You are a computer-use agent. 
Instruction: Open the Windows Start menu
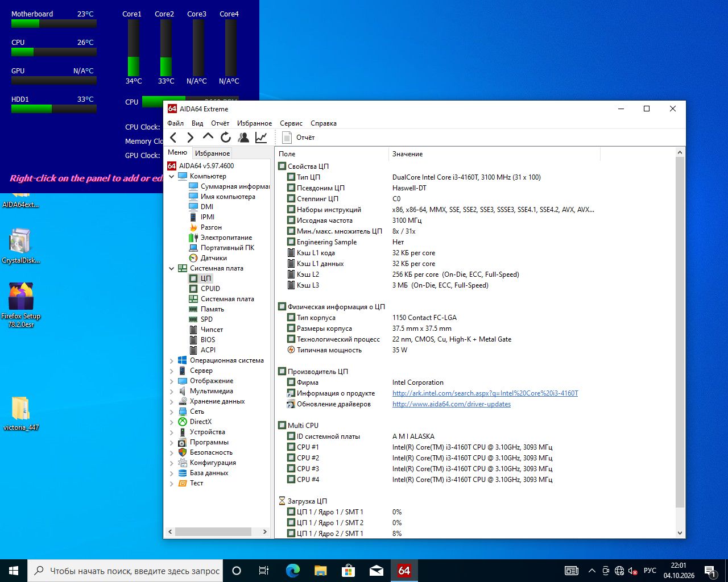[x=14, y=571]
